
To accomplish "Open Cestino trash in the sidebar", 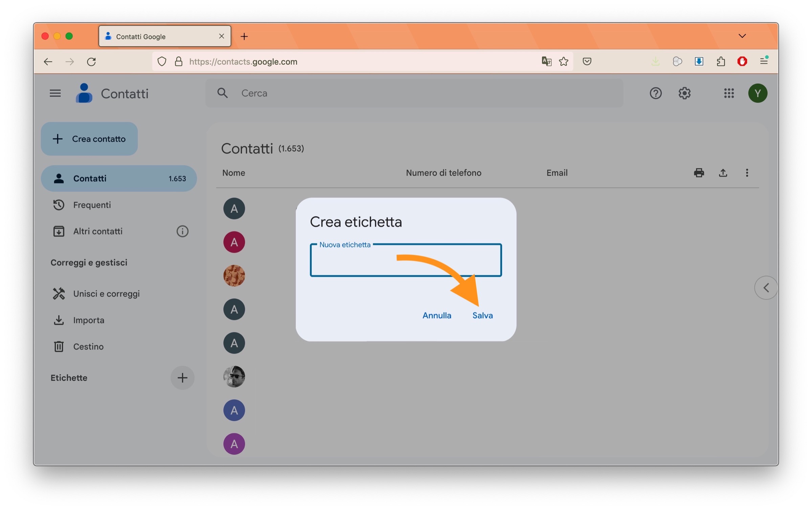I will coord(88,347).
